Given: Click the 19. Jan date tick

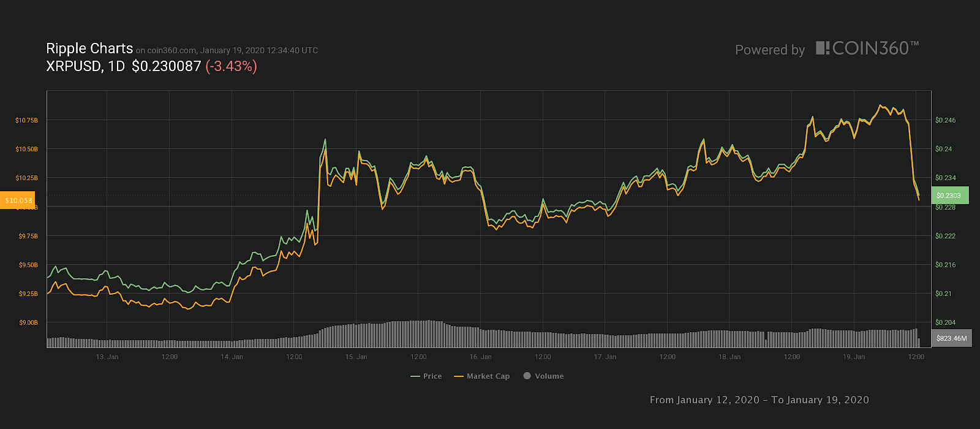Looking at the screenshot, I should [854, 357].
